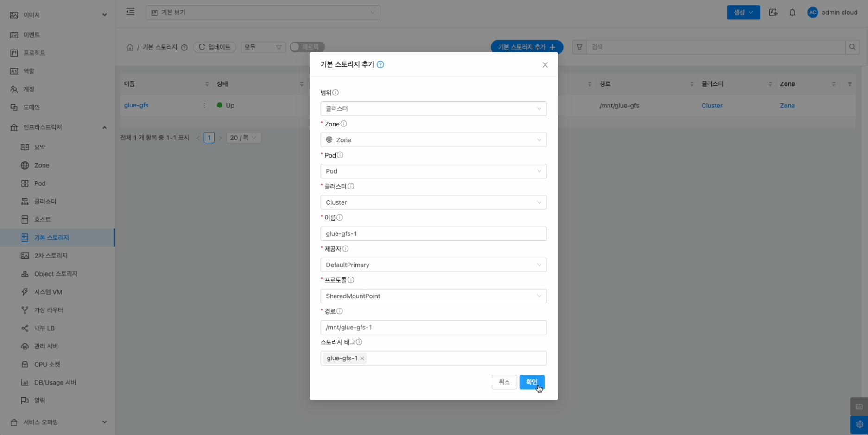
Task: Click the 생성 create button
Action: coord(743,13)
